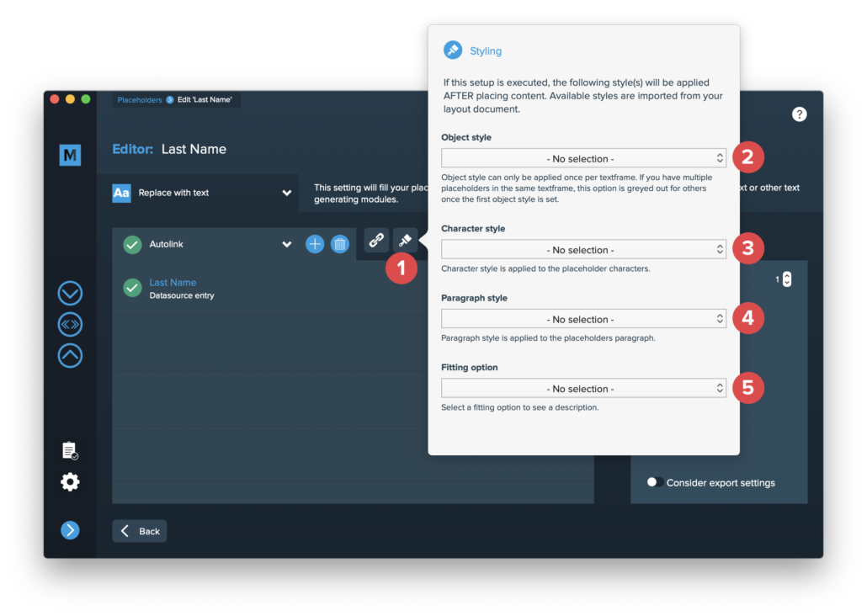
Task: Delete the entry with the trash icon
Action: click(x=339, y=244)
